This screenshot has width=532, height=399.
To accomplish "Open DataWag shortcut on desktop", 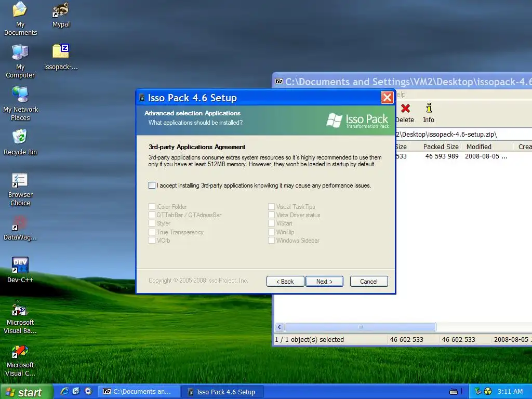I will [20, 228].
